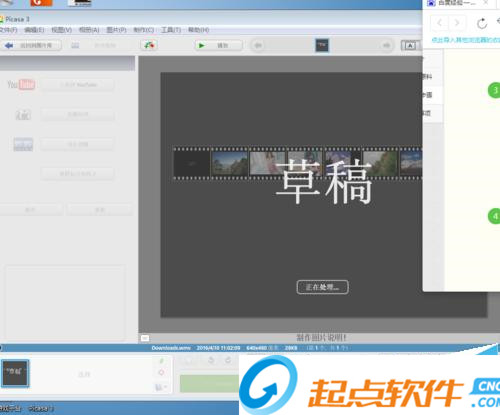Image resolution: width=500 pixels, height=415 pixels.
Task: Click the filmstrip snapshot icon in left panel
Action: point(23,144)
